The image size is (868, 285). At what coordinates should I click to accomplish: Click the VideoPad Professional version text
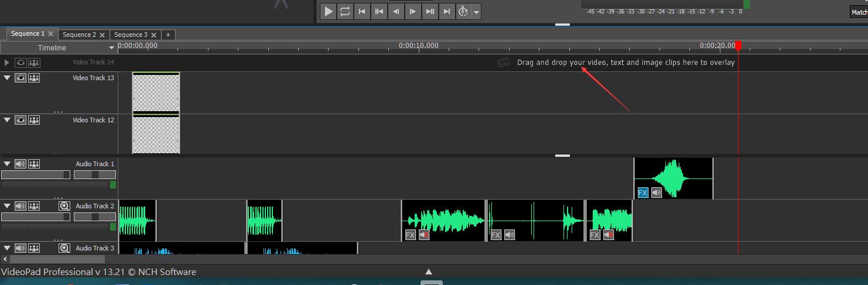98,272
